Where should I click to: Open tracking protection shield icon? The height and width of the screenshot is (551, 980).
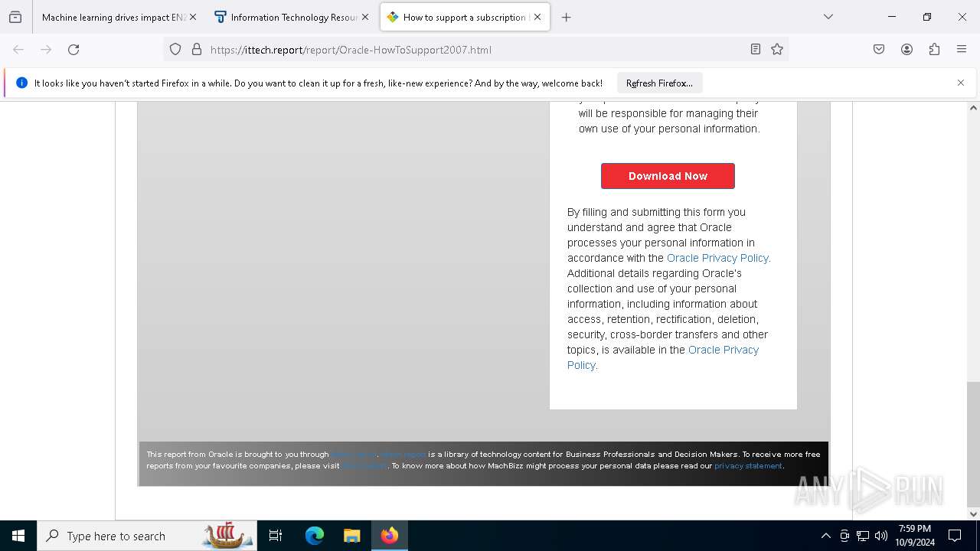(x=175, y=50)
